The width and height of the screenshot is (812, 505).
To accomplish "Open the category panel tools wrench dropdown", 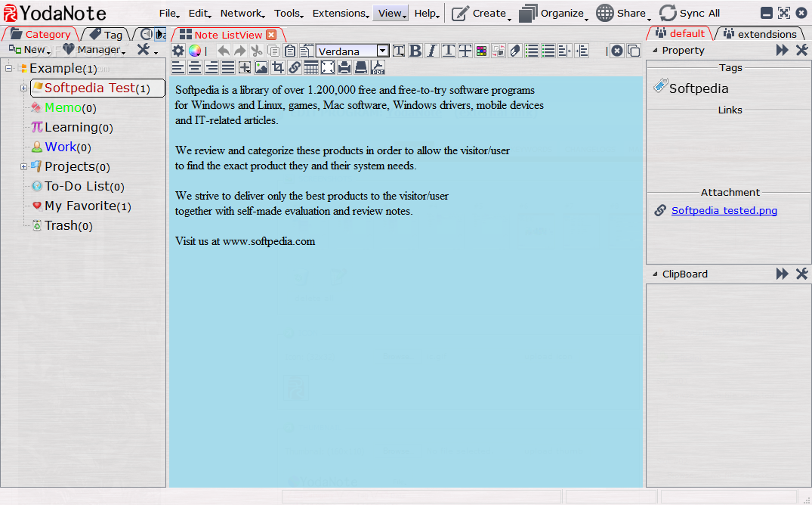I will [x=147, y=50].
